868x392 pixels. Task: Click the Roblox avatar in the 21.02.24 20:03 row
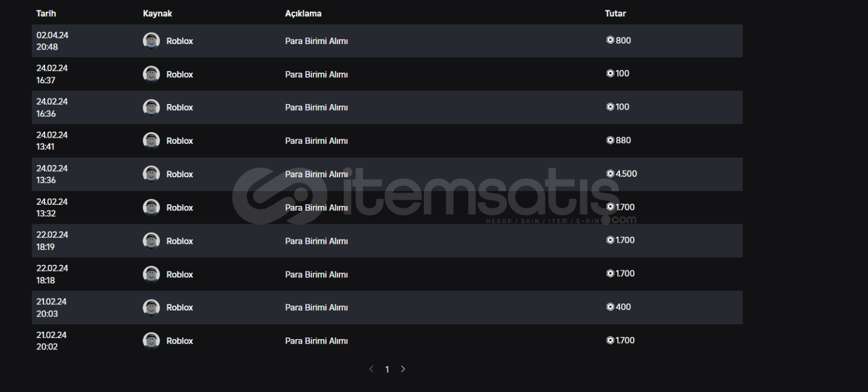(x=151, y=307)
